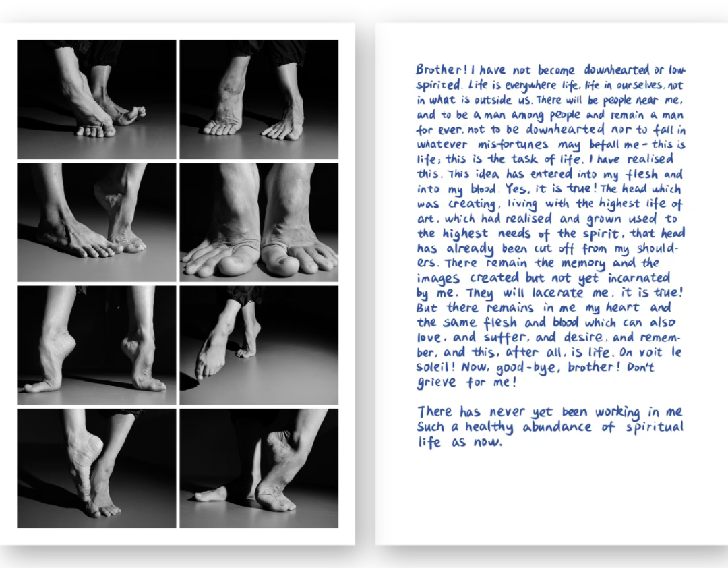Click the top-left photo of crossed feet
Screen dimensions: 728x568
point(96,99)
